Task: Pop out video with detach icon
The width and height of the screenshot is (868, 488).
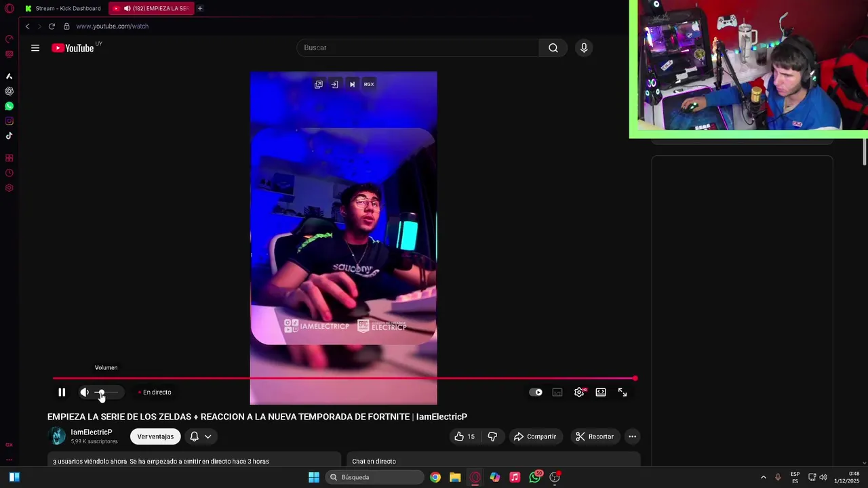Action: click(x=319, y=85)
